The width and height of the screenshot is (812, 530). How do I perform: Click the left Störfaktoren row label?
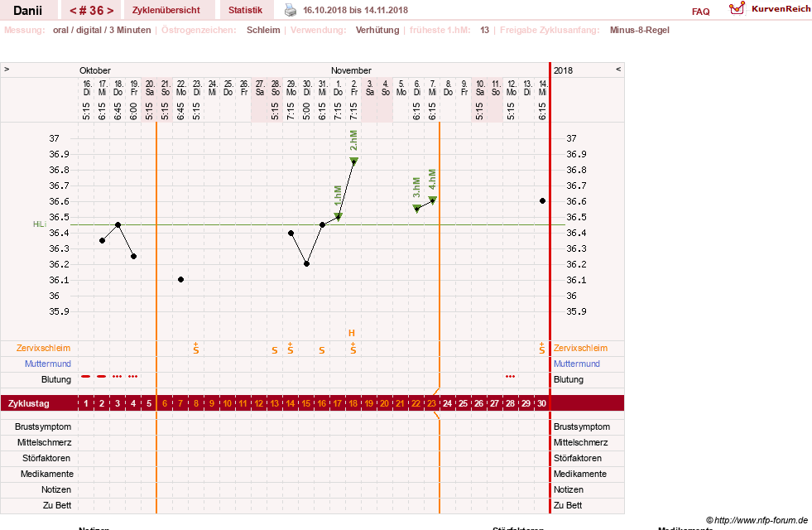46,458
